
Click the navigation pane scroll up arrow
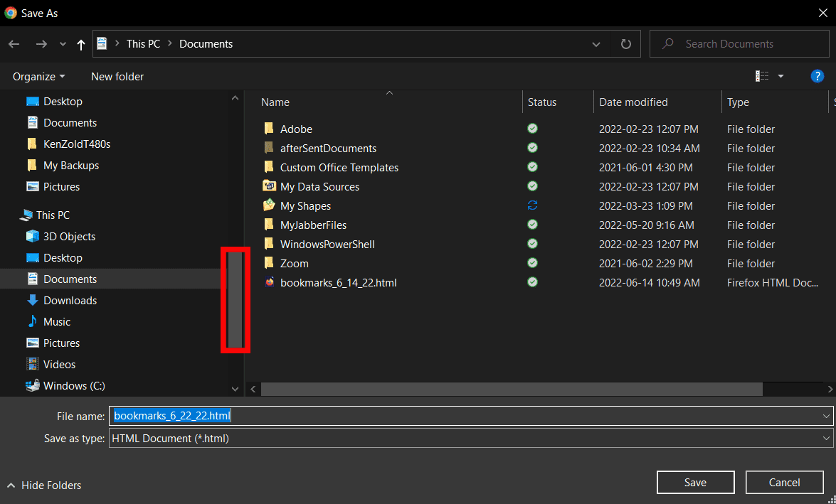coord(235,98)
